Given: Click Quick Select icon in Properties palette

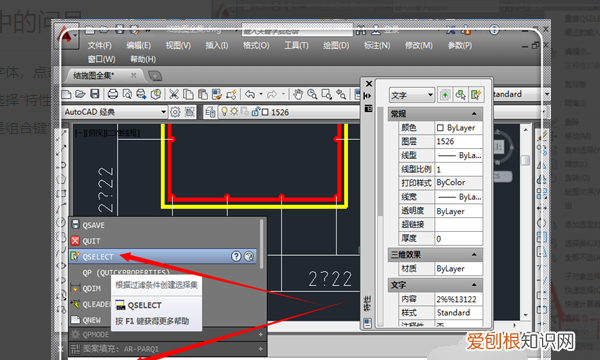Looking at the screenshot, I should pyautogui.click(x=476, y=95).
